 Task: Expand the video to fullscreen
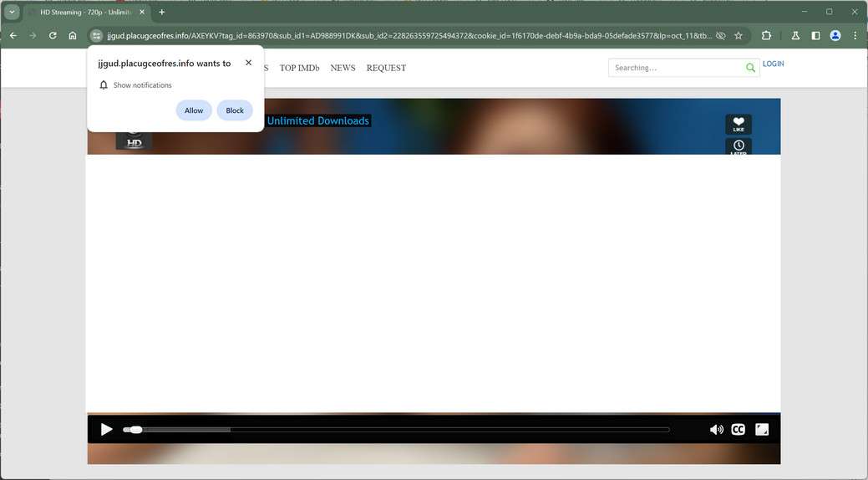pos(762,430)
